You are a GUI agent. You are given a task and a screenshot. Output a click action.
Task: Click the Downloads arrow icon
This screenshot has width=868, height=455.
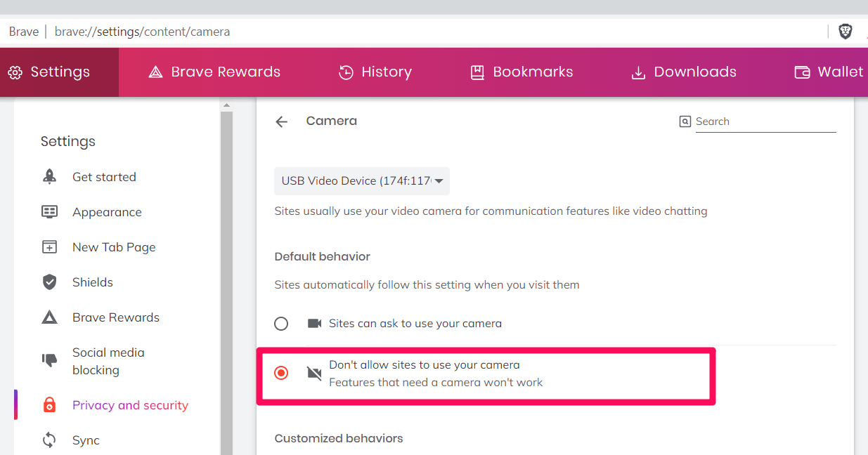click(638, 72)
